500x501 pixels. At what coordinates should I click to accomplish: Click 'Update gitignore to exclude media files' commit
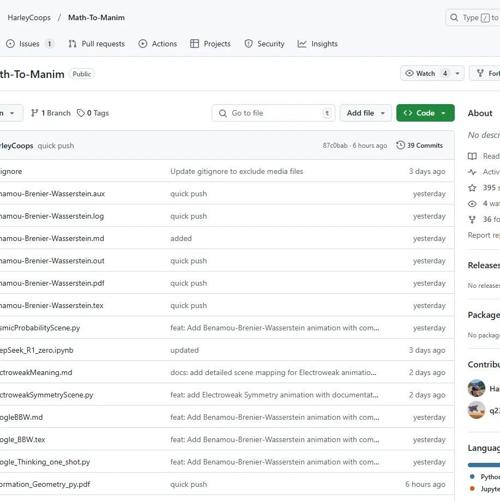pos(237,171)
